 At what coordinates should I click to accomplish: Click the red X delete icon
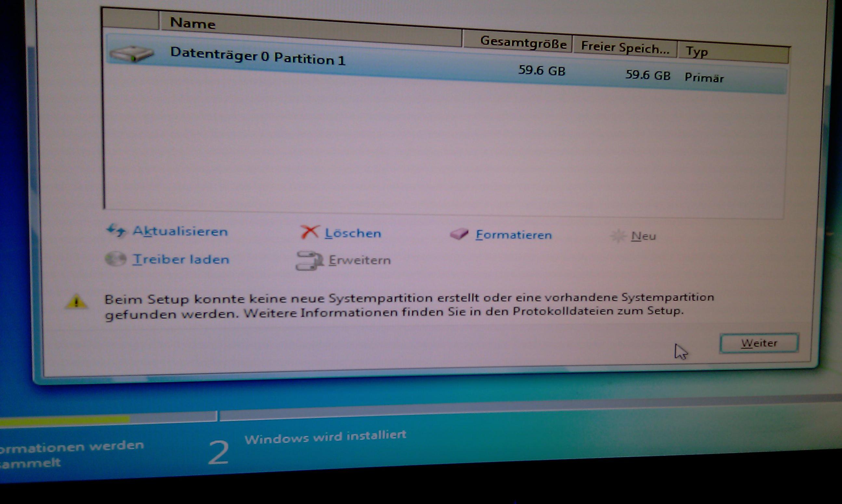(x=309, y=232)
